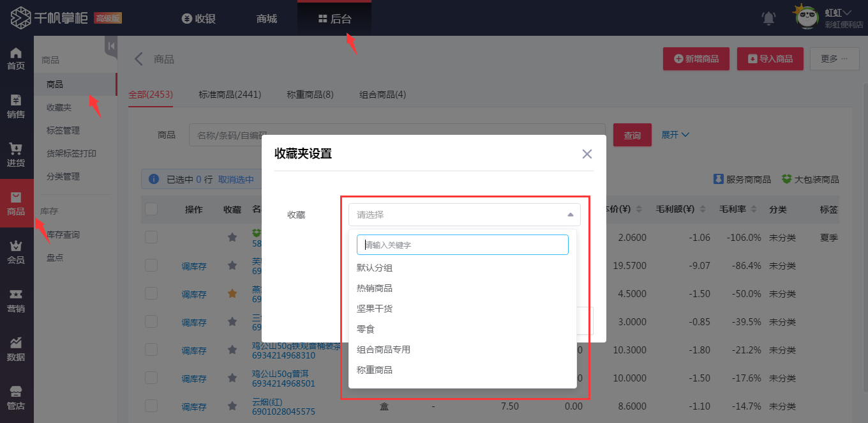Expand the 展开 filter options chevron
Image resolution: width=868 pixels, height=423 pixels.
coord(675,135)
